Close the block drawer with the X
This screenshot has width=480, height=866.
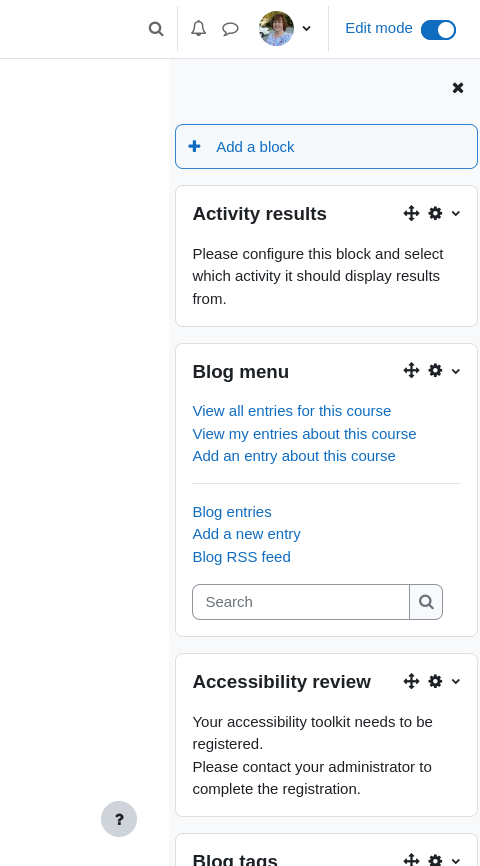point(458,88)
